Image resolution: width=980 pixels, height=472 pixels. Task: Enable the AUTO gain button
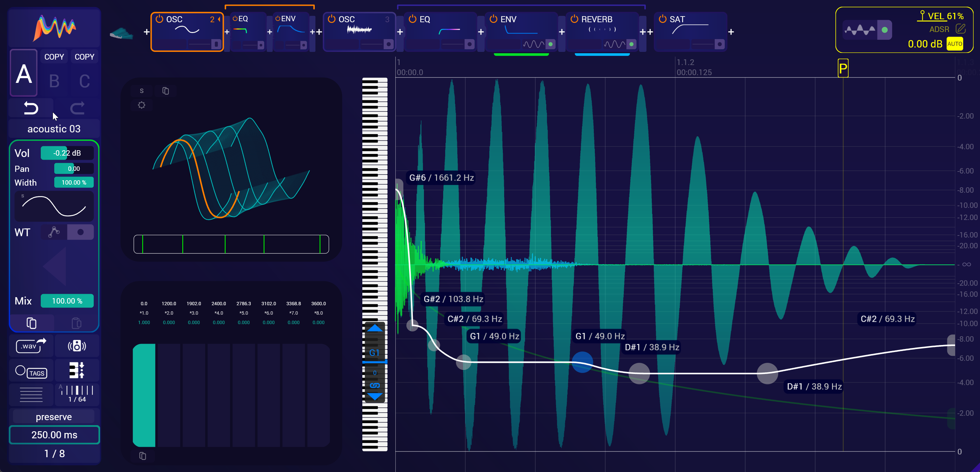(955, 44)
